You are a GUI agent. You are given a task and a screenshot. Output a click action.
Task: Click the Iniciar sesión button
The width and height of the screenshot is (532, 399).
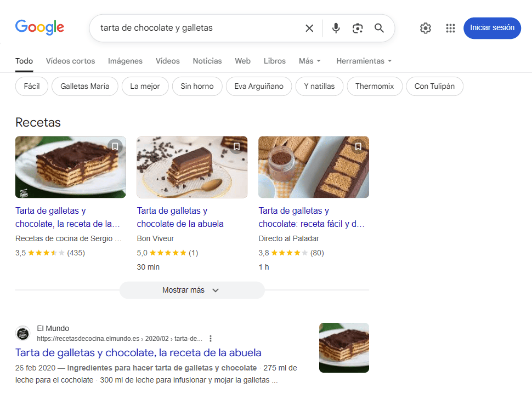(x=492, y=28)
